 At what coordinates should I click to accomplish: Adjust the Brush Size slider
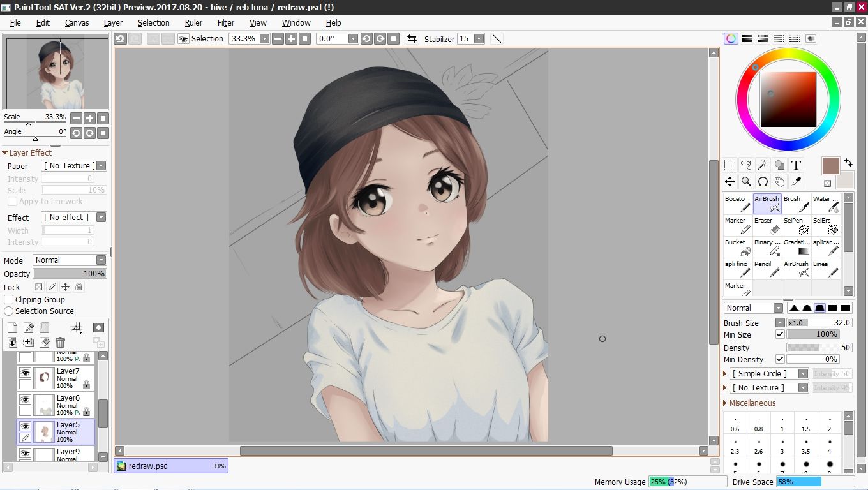click(x=819, y=323)
